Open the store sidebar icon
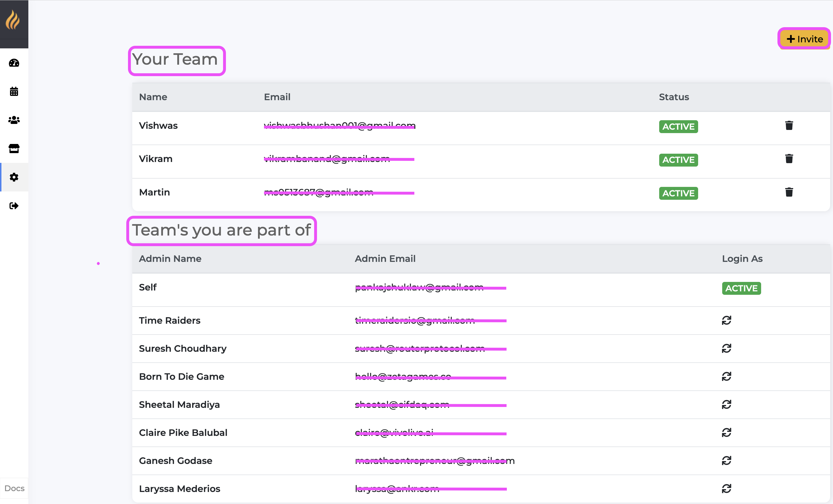The image size is (833, 504). (x=14, y=149)
